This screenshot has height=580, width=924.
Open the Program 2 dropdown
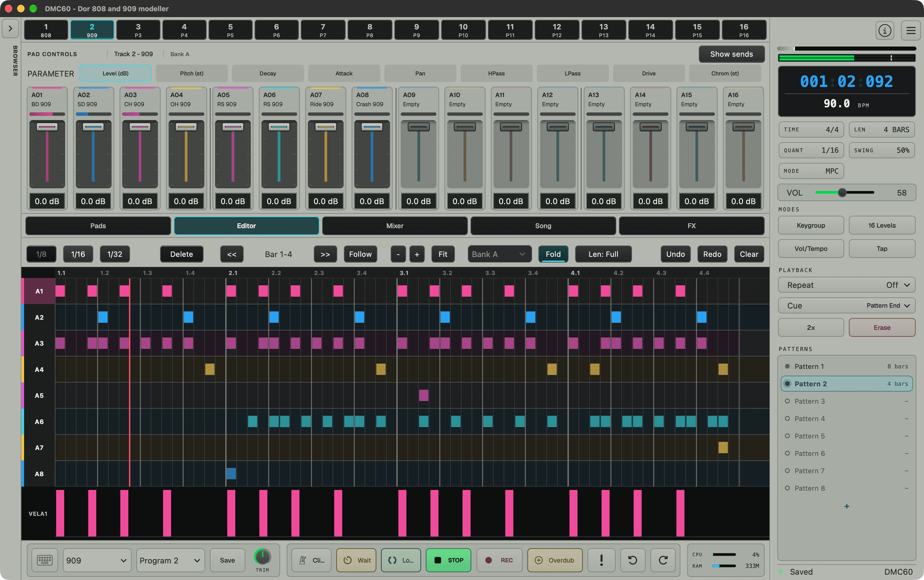tap(170, 560)
